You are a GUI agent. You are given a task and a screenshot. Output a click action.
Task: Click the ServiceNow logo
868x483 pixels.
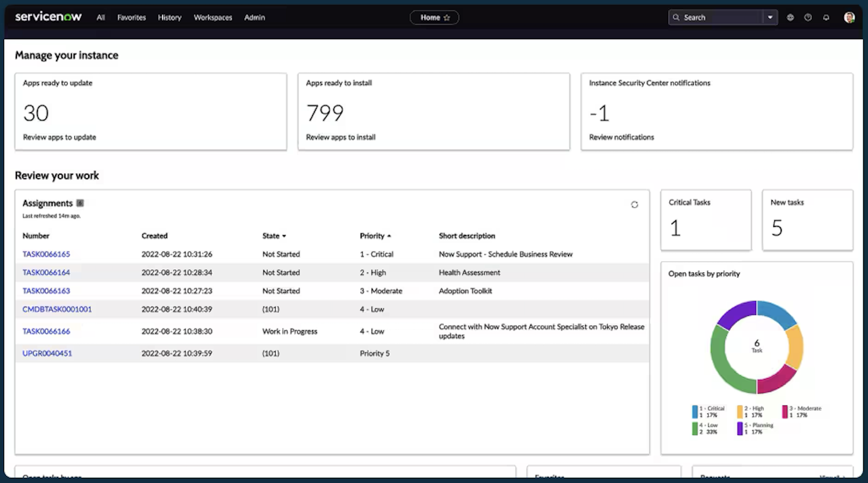pos(48,16)
